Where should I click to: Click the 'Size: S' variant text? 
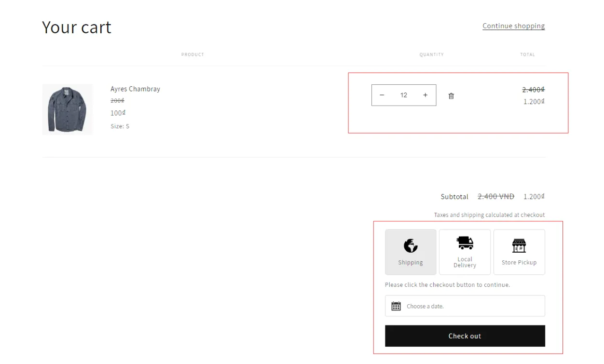tap(120, 126)
